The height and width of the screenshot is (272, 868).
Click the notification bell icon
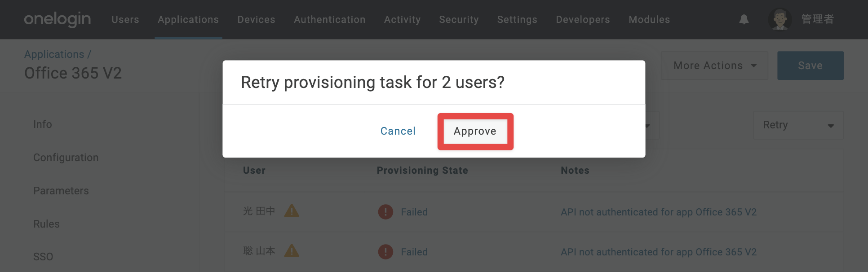click(744, 19)
